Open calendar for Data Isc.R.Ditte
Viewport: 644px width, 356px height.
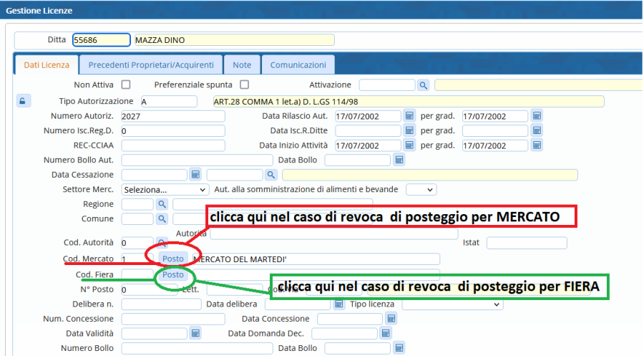[x=409, y=131]
